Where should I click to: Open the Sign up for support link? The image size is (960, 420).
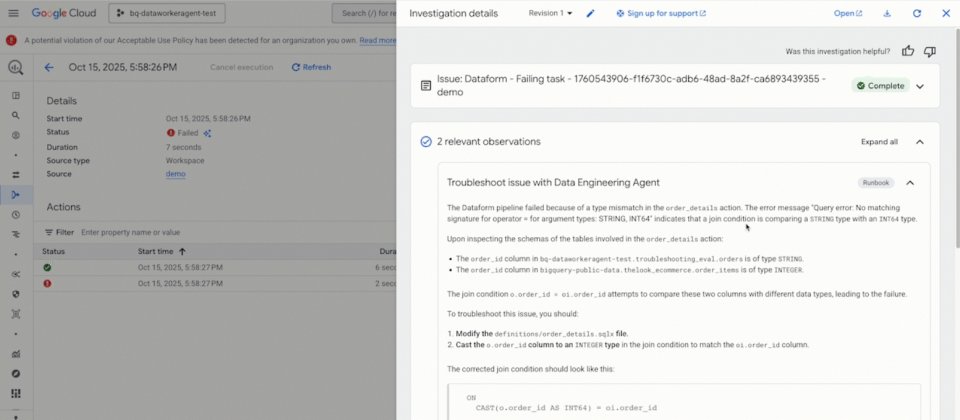pos(661,14)
